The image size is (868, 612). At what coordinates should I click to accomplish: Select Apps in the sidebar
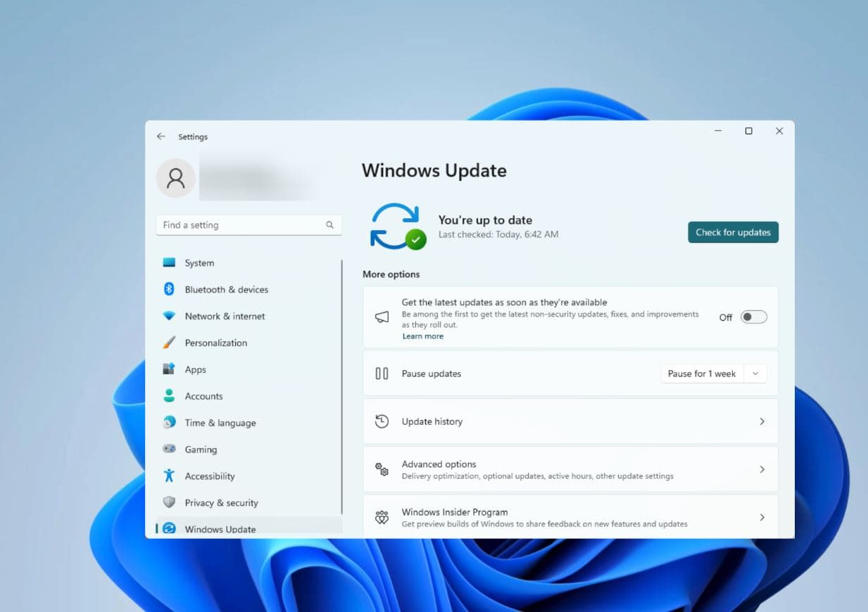coord(249,369)
